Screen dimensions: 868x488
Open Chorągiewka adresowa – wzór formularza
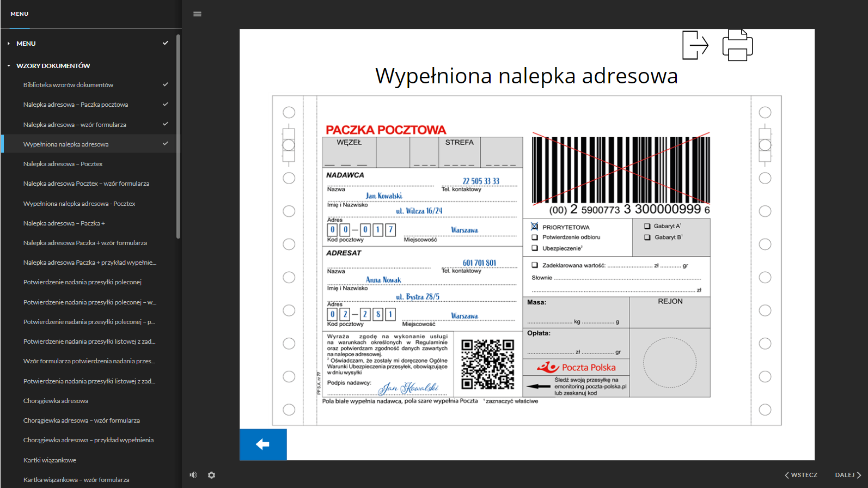82,420
